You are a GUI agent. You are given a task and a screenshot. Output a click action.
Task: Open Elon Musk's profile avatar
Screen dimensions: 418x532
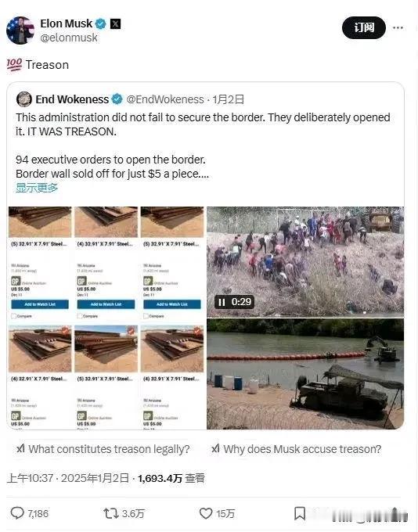tap(20, 31)
